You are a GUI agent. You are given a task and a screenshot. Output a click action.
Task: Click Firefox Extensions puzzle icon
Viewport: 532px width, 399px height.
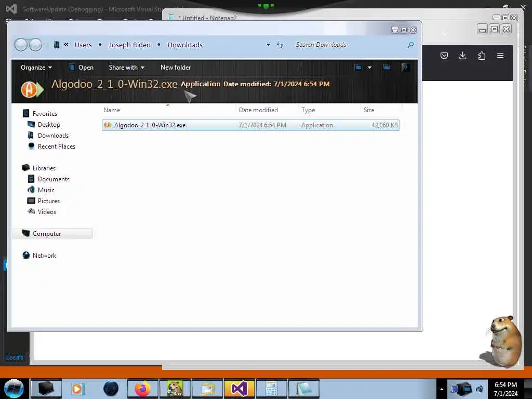click(x=482, y=56)
